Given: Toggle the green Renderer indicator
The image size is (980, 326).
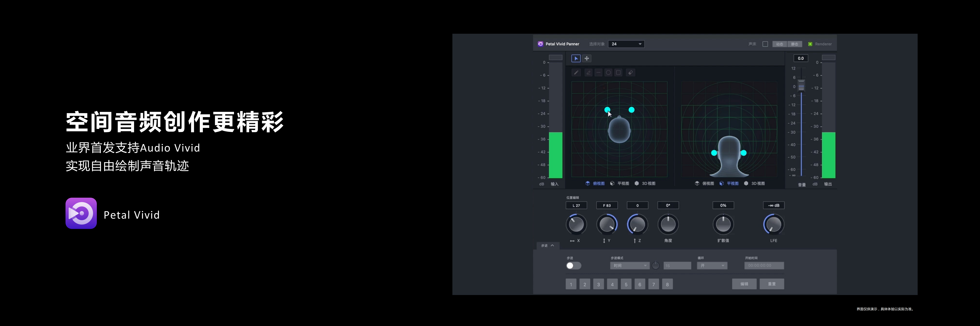Looking at the screenshot, I should tap(810, 44).
